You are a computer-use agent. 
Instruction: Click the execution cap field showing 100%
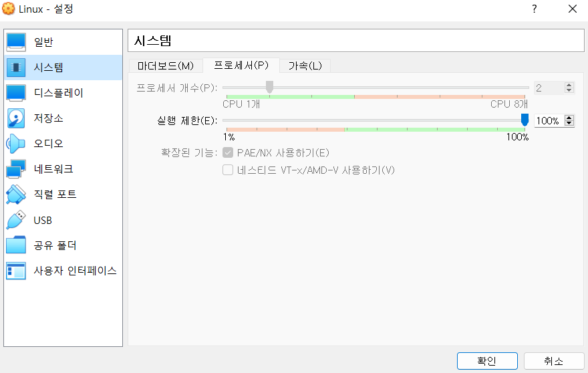click(549, 120)
